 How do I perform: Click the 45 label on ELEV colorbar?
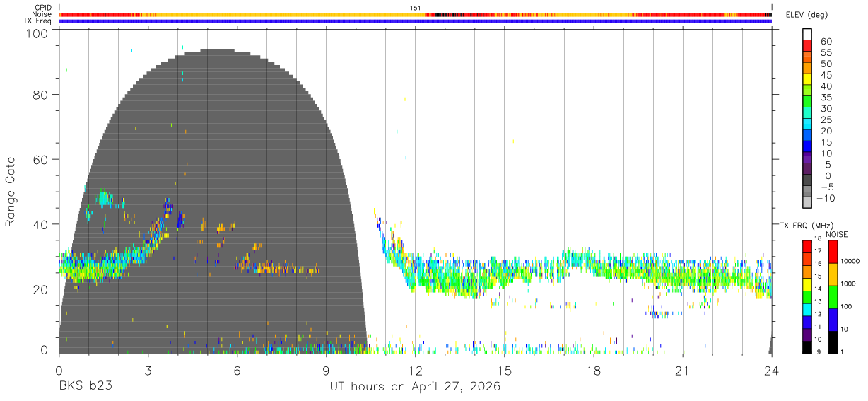825,76
